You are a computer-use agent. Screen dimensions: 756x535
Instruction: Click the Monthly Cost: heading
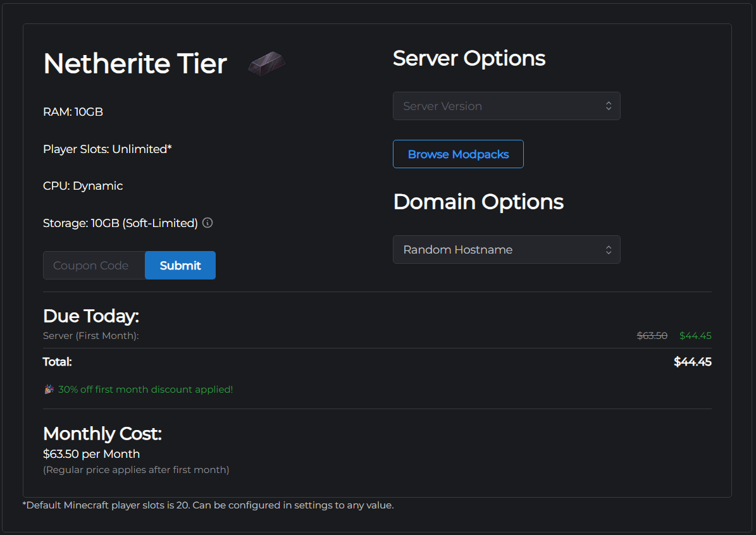pyautogui.click(x=102, y=434)
